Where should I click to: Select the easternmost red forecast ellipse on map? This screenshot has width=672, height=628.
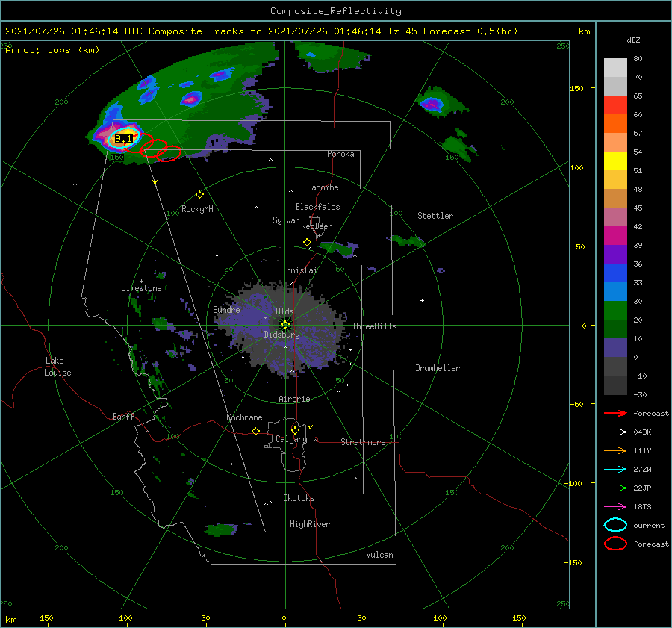tap(169, 154)
